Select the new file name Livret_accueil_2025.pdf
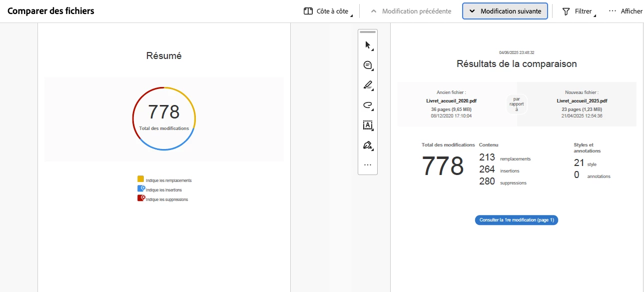The width and height of the screenshot is (644, 292). 582,101
